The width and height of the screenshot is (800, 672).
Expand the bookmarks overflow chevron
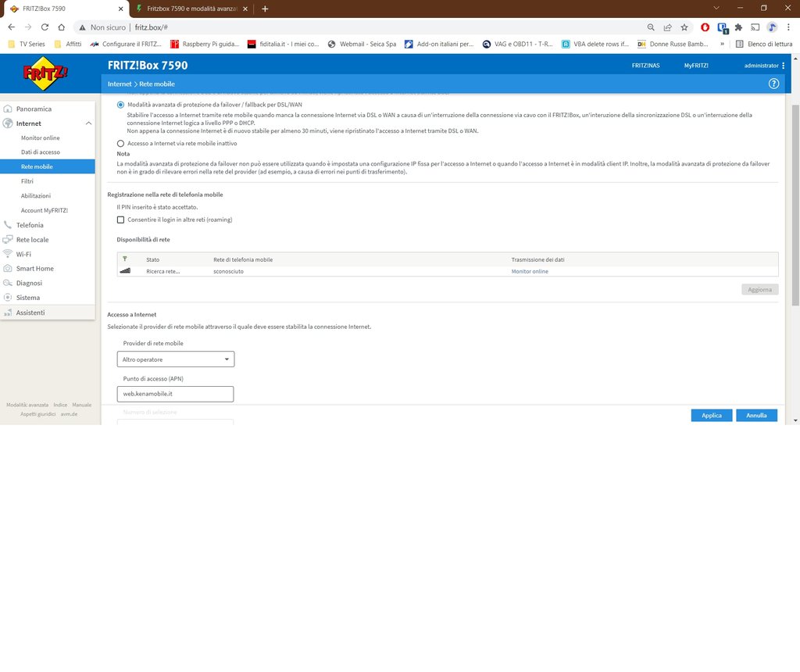pyautogui.click(x=722, y=44)
